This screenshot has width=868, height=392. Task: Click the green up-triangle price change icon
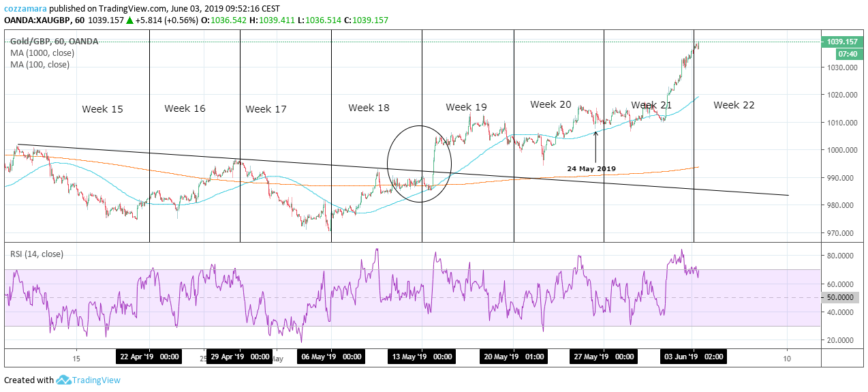pyautogui.click(x=129, y=20)
